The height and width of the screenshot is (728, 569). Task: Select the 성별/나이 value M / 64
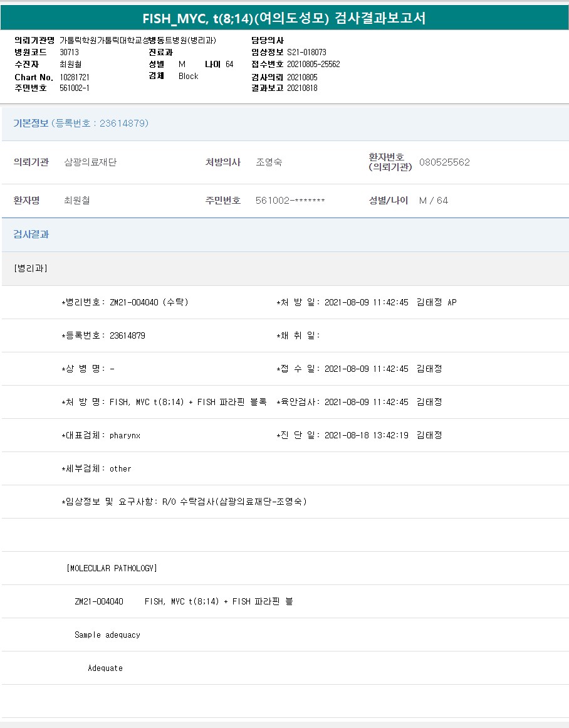pyautogui.click(x=434, y=201)
